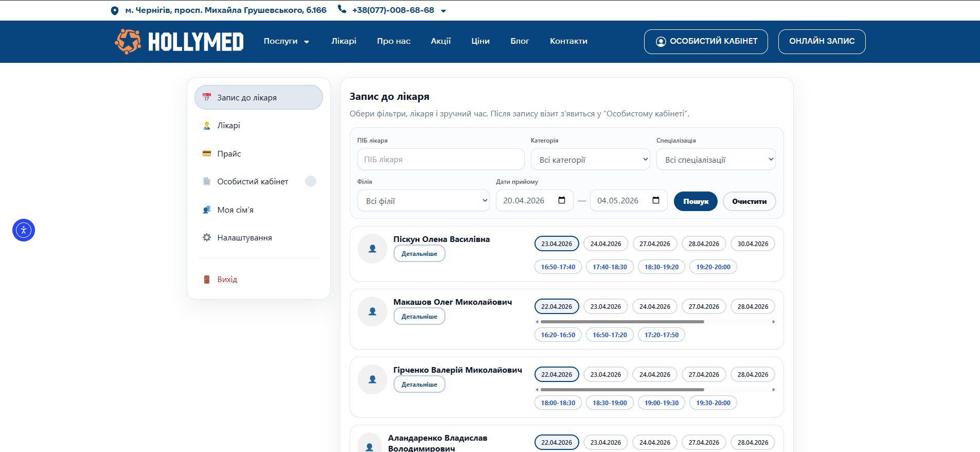Click the avatar of Піскун Олена Василівна
The height and width of the screenshot is (452, 980).
[372, 249]
